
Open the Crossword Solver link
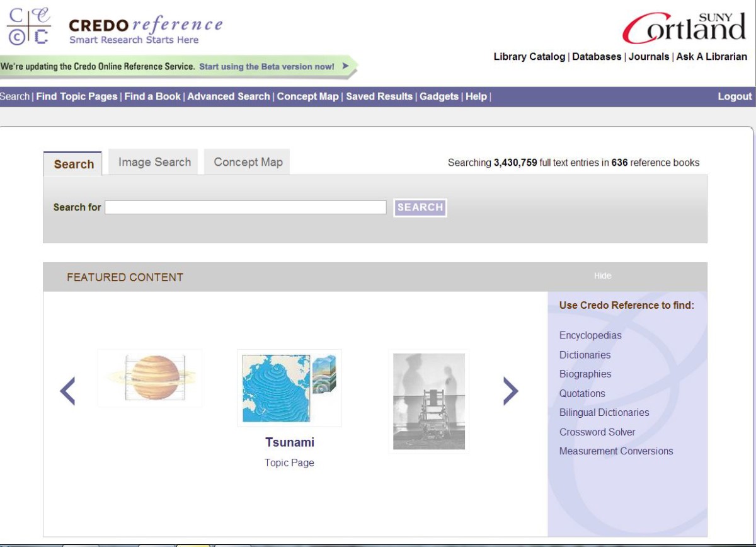(x=597, y=432)
